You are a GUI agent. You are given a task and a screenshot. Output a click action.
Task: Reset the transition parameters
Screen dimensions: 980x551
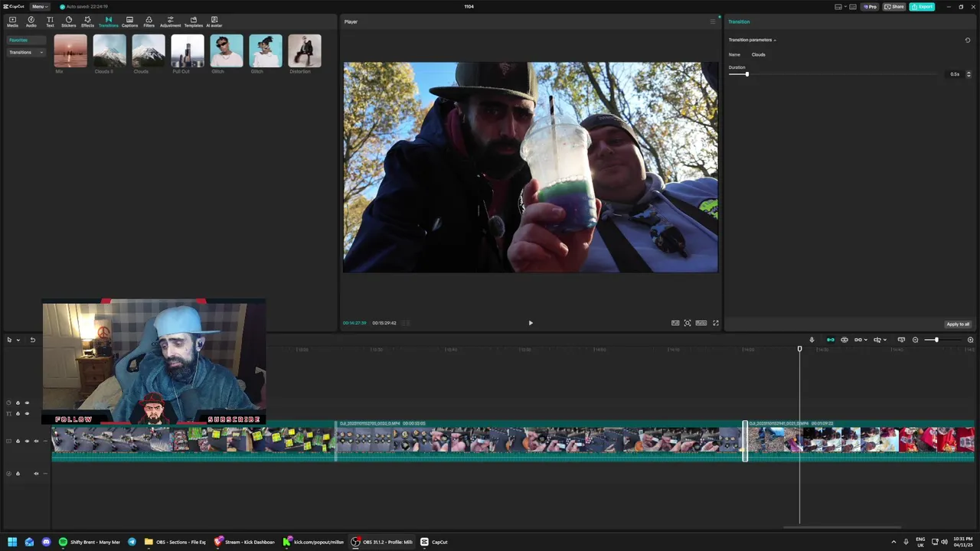pos(967,40)
